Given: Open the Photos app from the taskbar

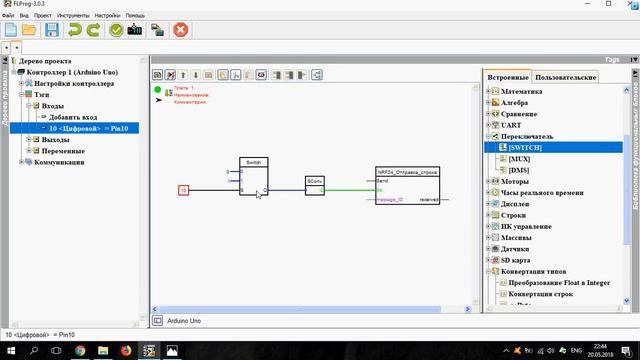Looking at the screenshot, I should (x=172, y=351).
